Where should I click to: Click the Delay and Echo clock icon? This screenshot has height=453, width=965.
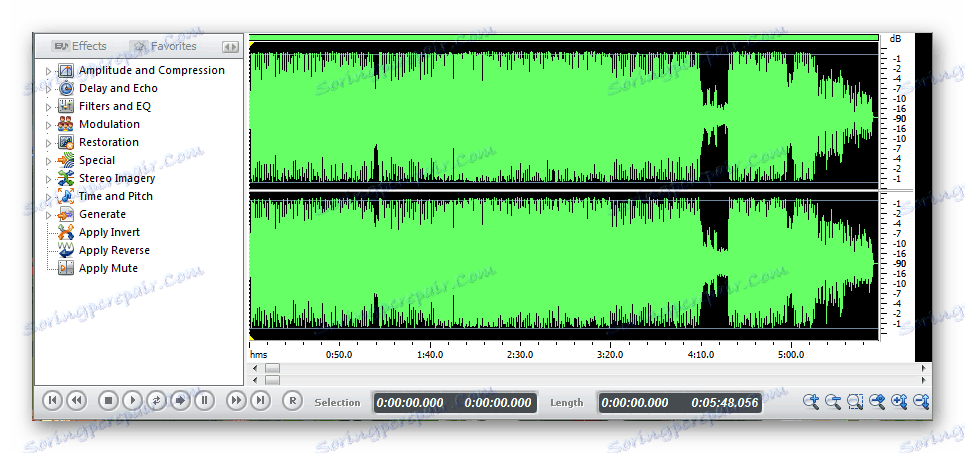[65, 88]
